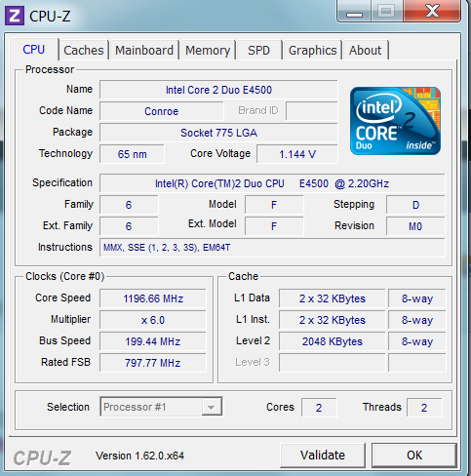Click the L1 Inst. size 2 x 32 KBytes
Screen dimensions: 471x476
[332, 320]
